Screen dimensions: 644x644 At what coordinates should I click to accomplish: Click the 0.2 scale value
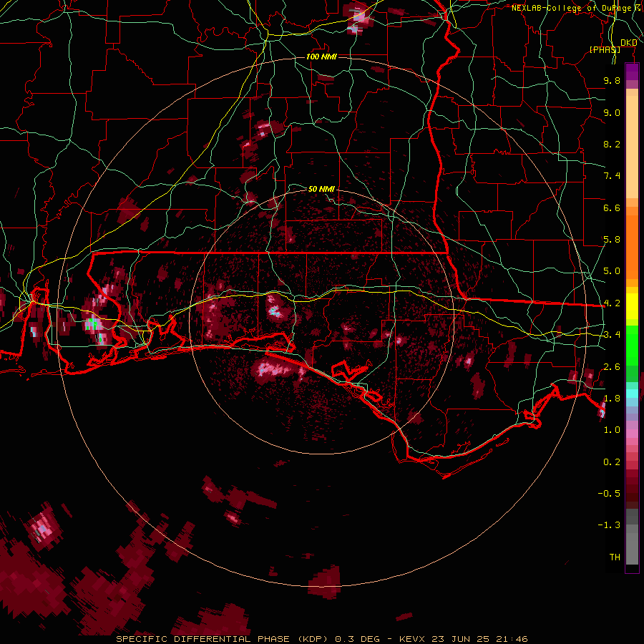click(x=612, y=462)
